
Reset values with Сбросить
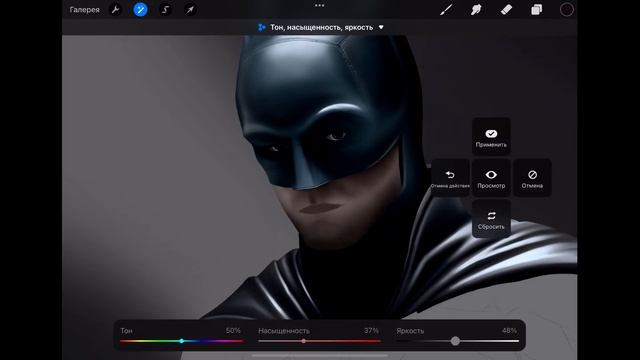coord(491,219)
